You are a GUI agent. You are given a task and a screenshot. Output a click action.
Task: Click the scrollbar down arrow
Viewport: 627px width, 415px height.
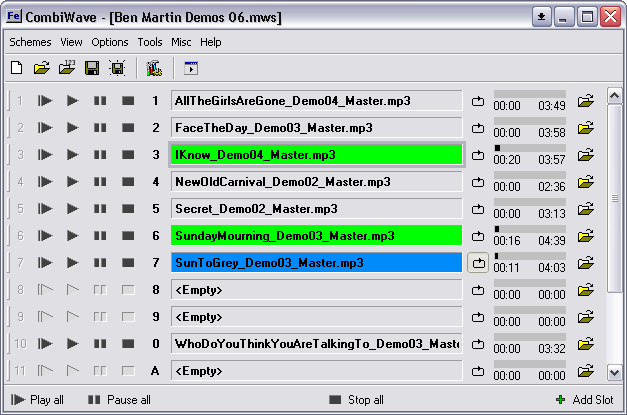(x=615, y=372)
